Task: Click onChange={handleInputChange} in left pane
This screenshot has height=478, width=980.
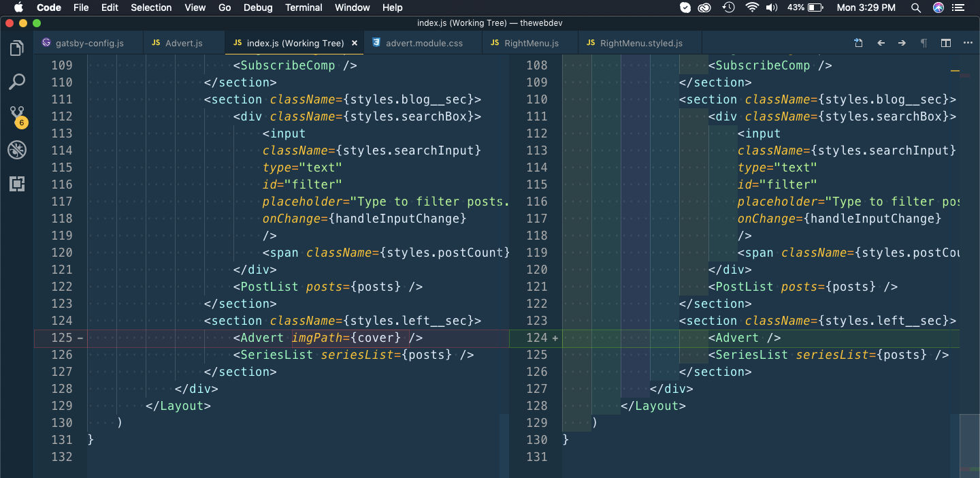Action: click(365, 219)
